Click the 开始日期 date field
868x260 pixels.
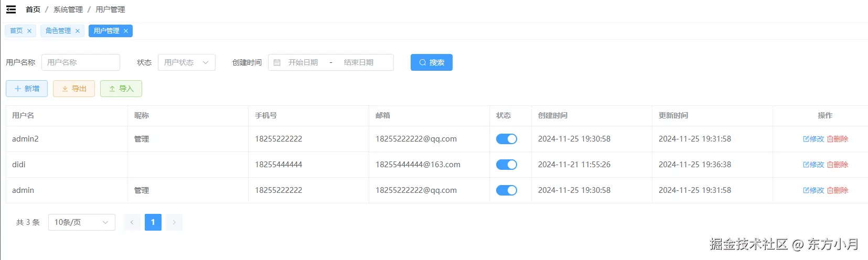pyautogui.click(x=303, y=62)
